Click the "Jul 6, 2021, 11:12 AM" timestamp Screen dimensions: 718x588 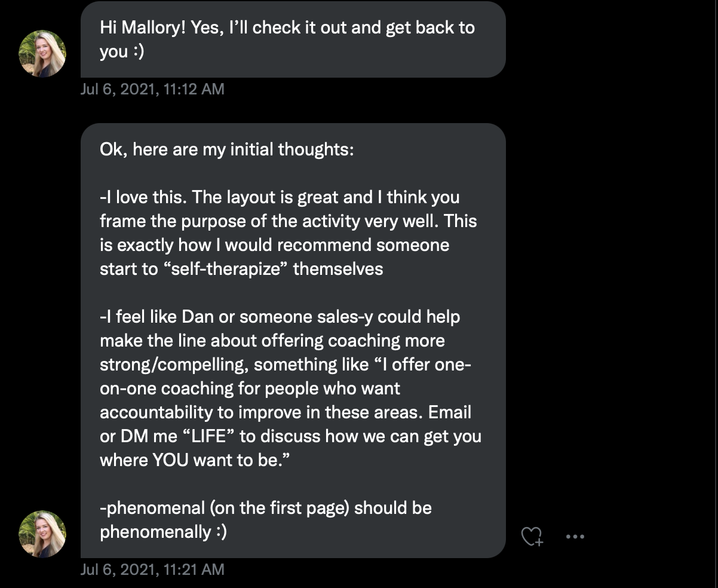point(152,89)
